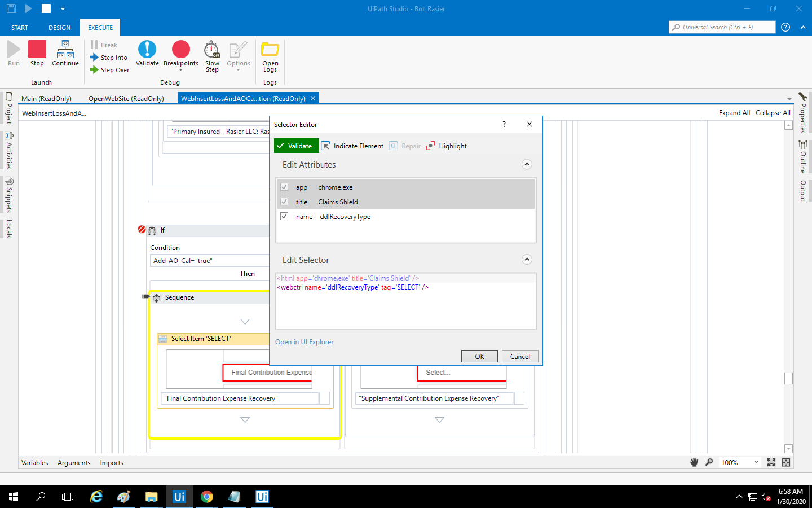This screenshot has height=508, width=812.
Task: Open the debug Options dropdown
Action: point(239,55)
